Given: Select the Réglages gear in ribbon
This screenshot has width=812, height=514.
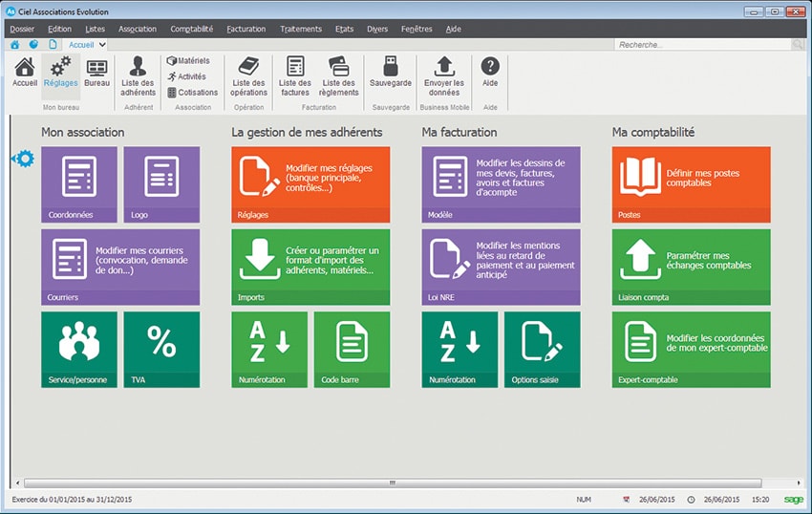Looking at the screenshot, I should pyautogui.click(x=60, y=73).
